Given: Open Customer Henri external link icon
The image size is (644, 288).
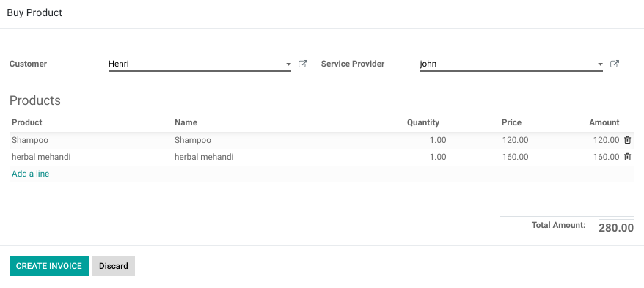Looking at the screenshot, I should 303,64.
